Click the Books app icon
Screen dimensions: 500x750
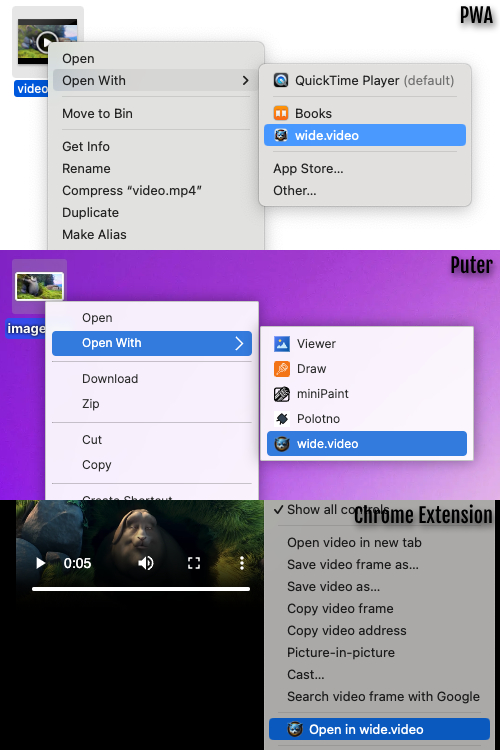[281, 113]
